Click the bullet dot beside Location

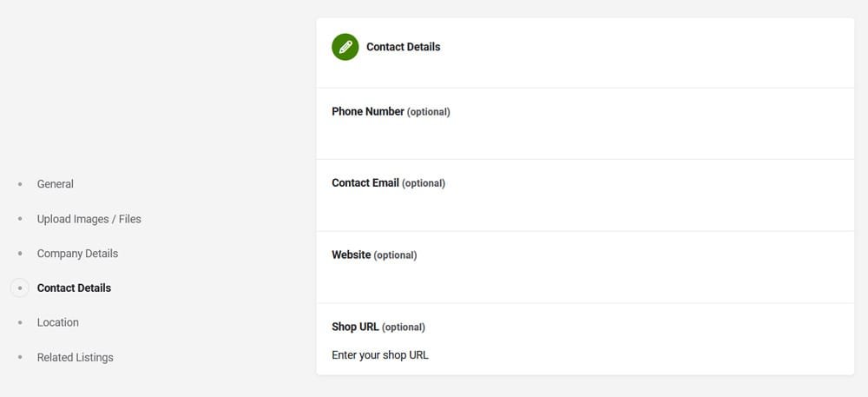[x=20, y=322]
